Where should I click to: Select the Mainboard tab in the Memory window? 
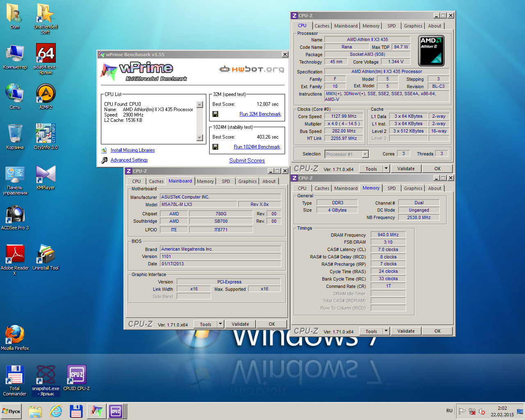(x=346, y=188)
